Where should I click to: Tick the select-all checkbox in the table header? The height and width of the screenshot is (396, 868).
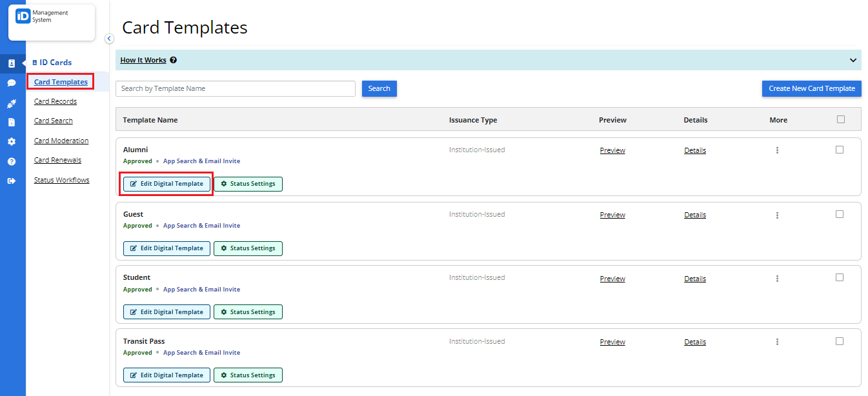(x=841, y=119)
